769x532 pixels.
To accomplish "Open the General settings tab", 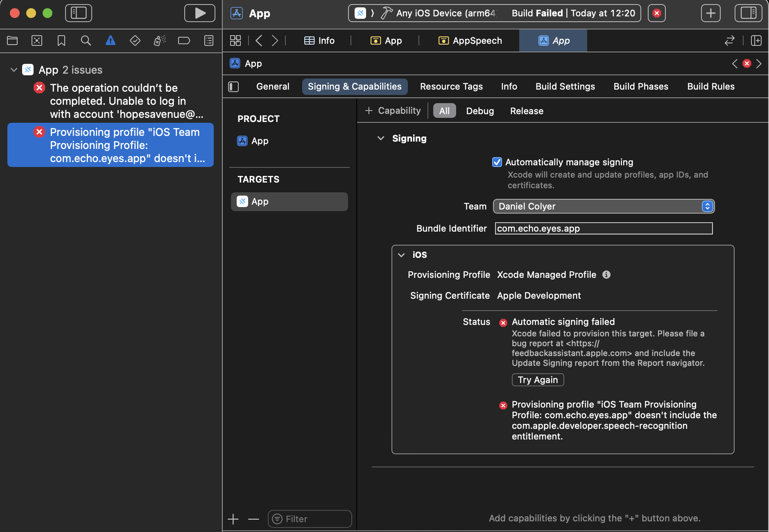I will click(273, 87).
